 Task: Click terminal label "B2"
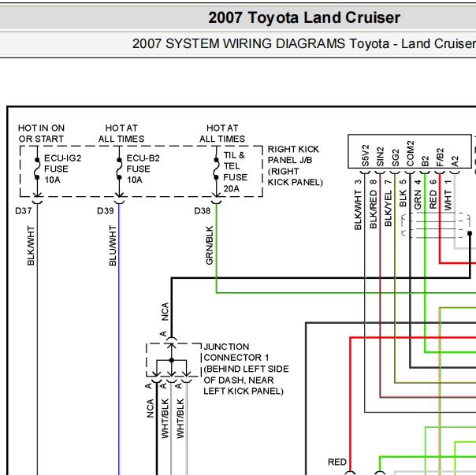coord(425,161)
